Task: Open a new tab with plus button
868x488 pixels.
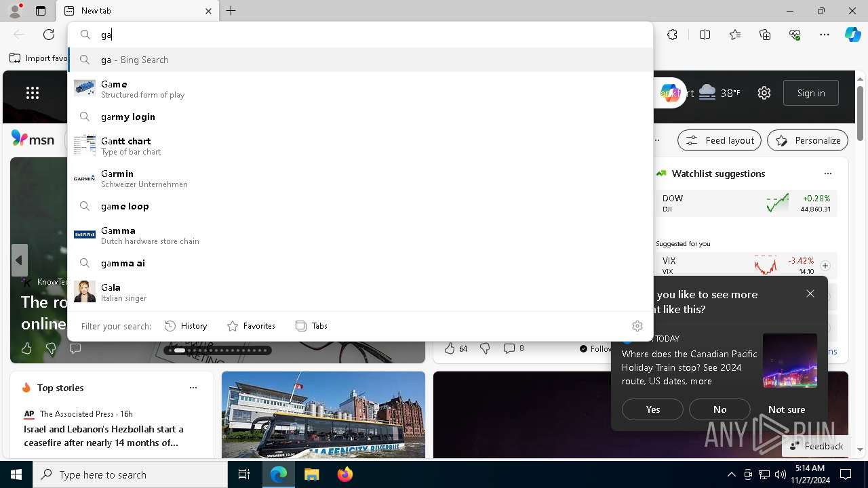Action: pyautogui.click(x=231, y=11)
